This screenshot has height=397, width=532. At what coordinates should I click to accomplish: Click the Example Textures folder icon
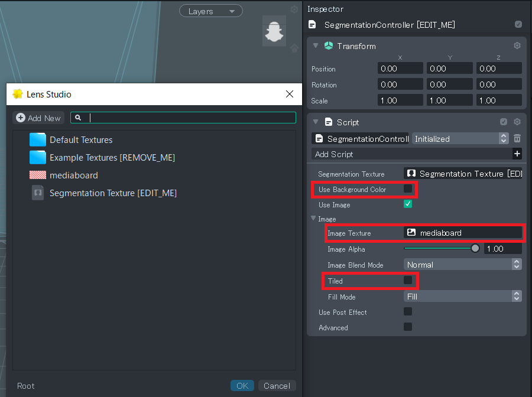point(38,158)
